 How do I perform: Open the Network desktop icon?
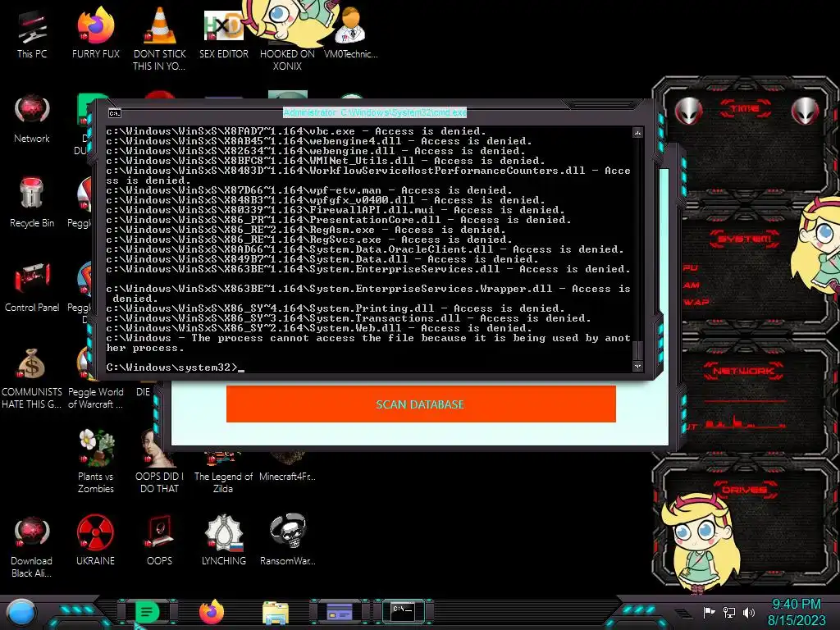point(32,119)
